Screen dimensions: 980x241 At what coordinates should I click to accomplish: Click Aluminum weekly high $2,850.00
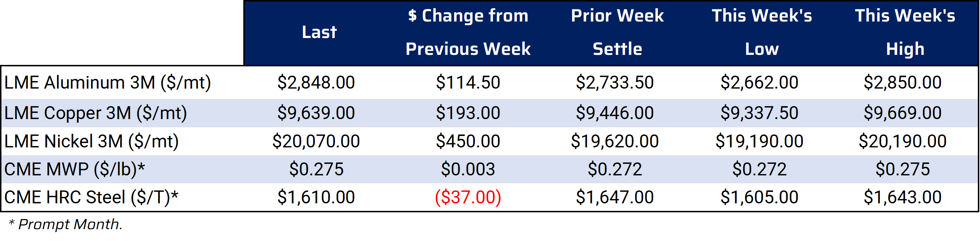click(x=902, y=82)
